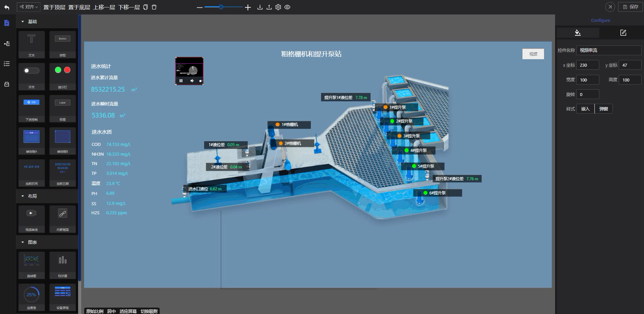Viewport: 644px width, 314px height.
Task: Click the undo/back arrow icon
Action: 7,7
